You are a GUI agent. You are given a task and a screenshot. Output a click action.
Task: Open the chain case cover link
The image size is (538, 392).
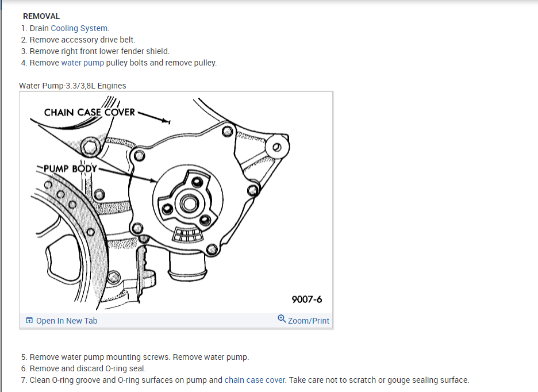click(255, 380)
